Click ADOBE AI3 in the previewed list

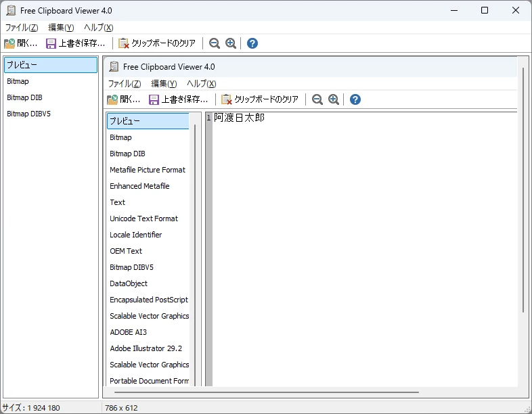pyautogui.click(x=128, y=332)
